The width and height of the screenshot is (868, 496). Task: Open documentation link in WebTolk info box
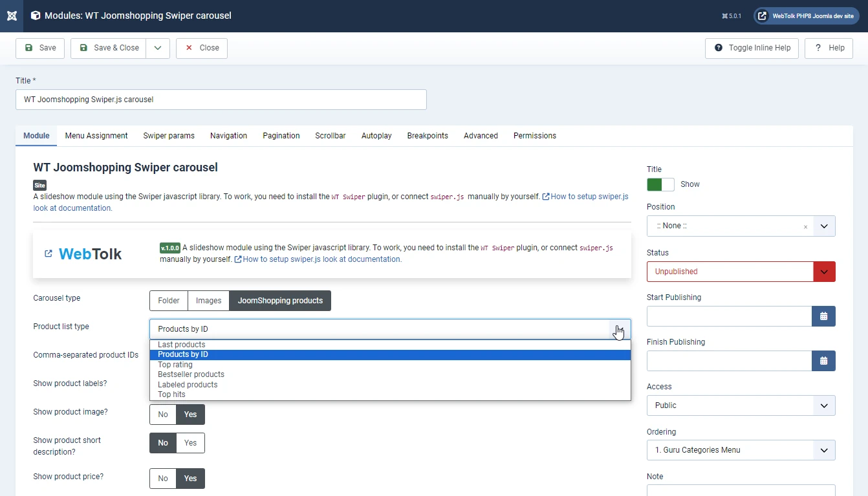coord(318,259)
